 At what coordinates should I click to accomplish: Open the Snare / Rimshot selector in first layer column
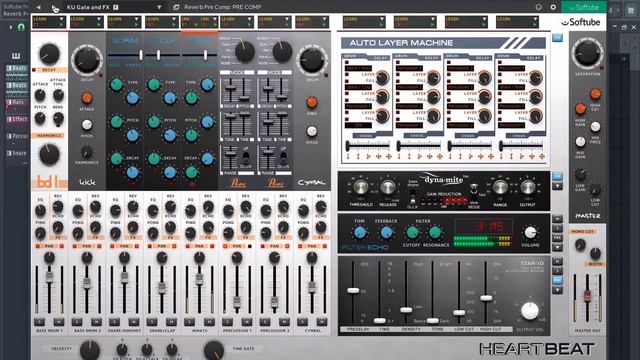click(358, 68)
